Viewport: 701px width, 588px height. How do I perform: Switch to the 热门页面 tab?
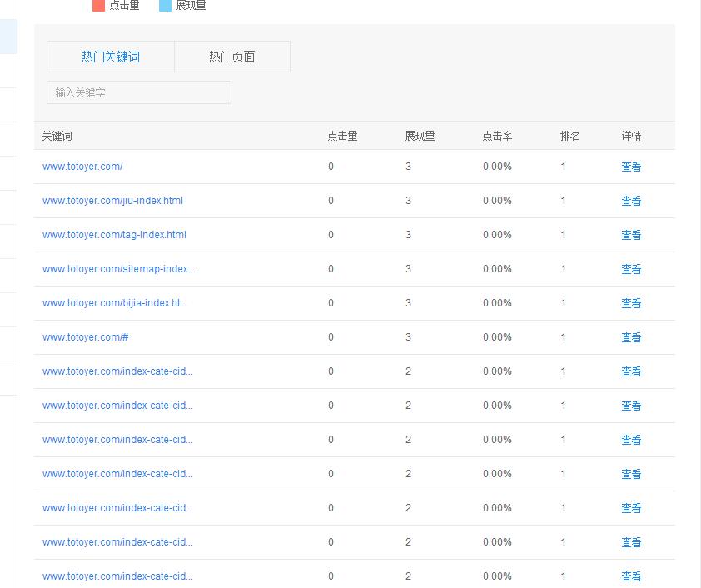(x=231, y=57)
